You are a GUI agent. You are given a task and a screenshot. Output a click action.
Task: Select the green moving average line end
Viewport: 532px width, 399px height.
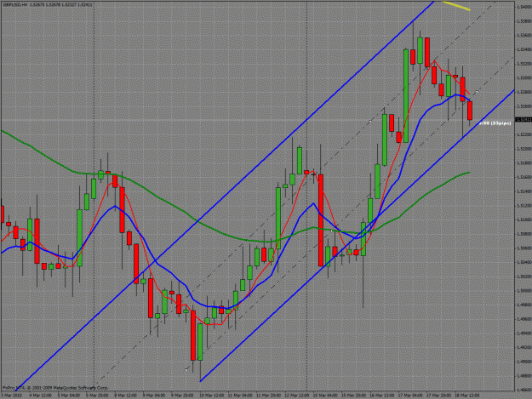(x=468, y=173)
